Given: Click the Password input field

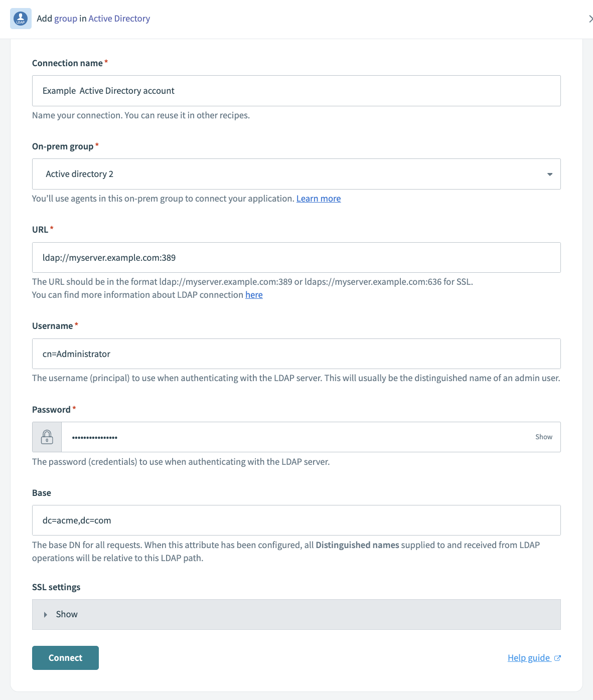Looking at the screenshot, I should (x=296, y=437).
